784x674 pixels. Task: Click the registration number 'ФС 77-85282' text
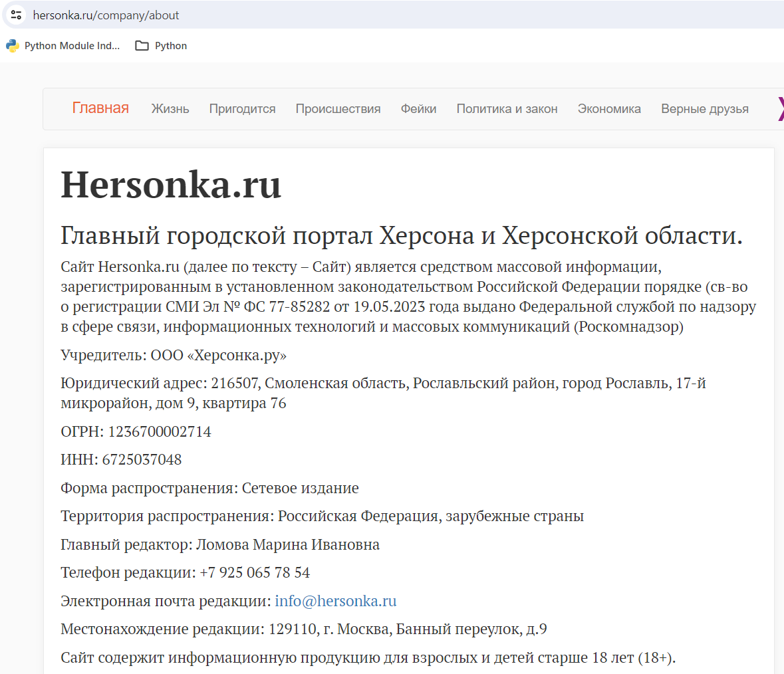(x=287, y=307)
